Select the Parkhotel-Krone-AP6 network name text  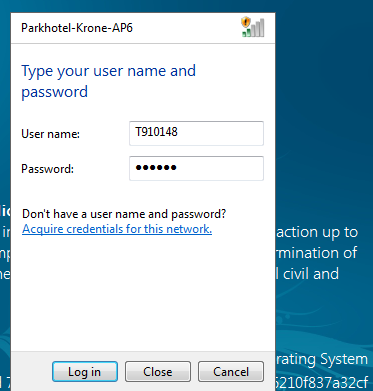coord(77,28)
